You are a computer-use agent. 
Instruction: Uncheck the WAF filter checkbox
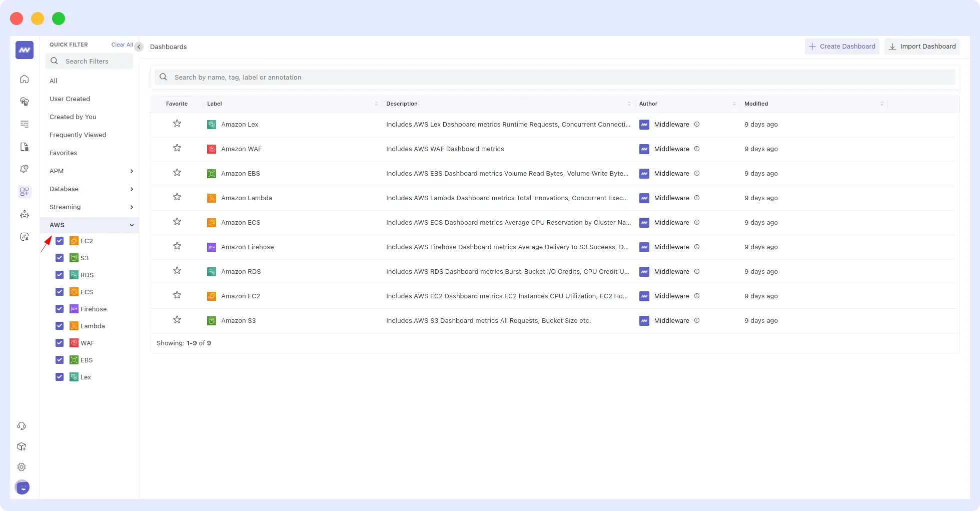60,343
